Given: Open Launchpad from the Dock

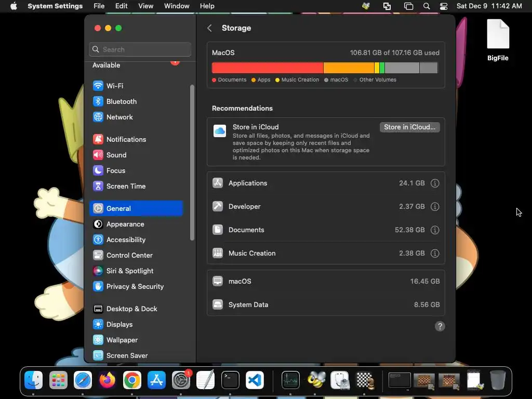Looking at the screenshot, I should (58, 380).
